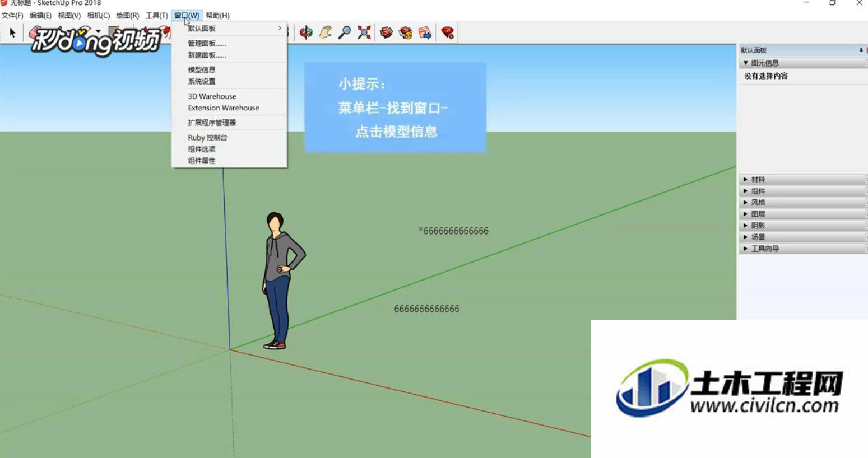868x458 pixels.
Task: Select 3D Warehouse menu entry
Action: tap(229, 96)
